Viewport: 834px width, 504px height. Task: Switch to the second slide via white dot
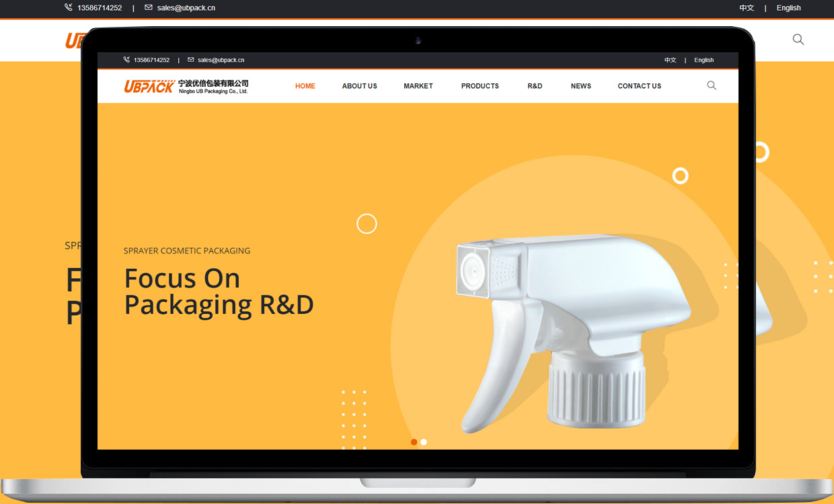point(424,442)
